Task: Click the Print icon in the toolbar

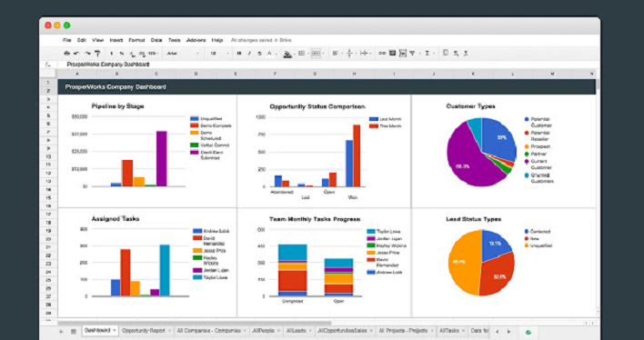Action: [x=66, y=53]
